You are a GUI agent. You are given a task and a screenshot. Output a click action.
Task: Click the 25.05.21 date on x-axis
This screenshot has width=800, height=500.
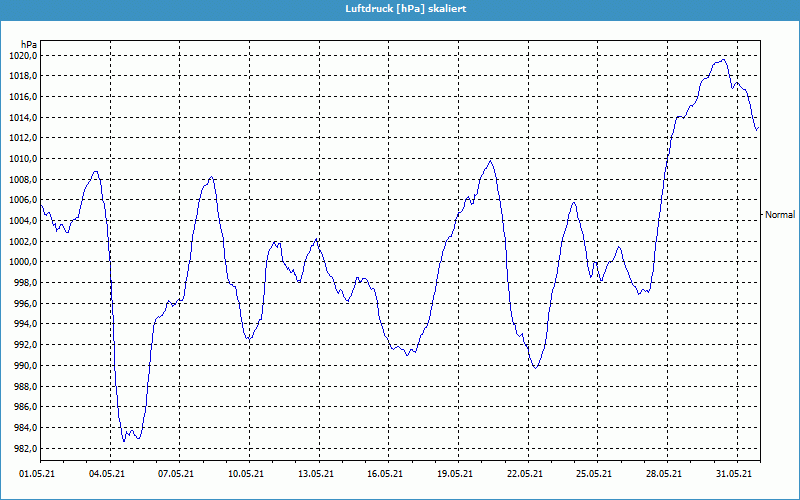593,474
